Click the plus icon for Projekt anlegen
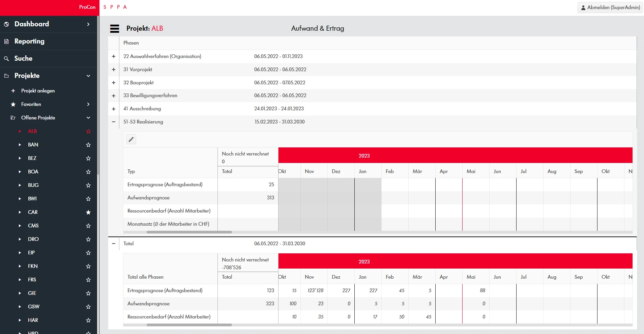 [x=13, y=91]
